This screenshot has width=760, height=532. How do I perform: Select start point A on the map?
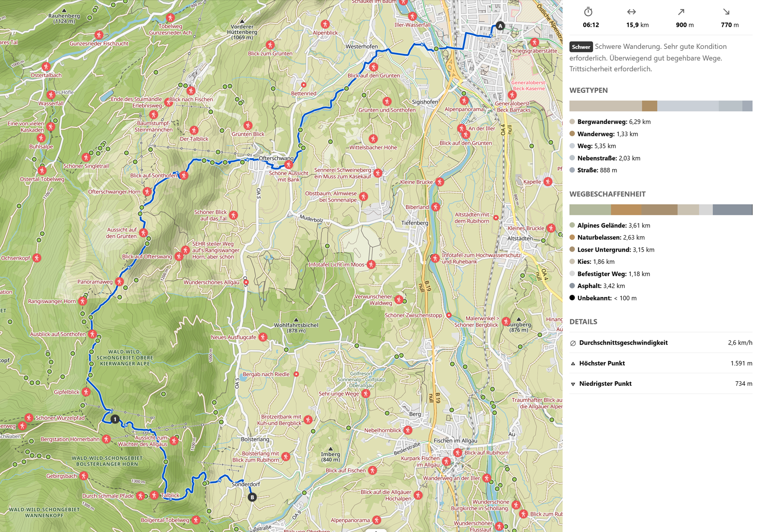(x=500, y=26)
